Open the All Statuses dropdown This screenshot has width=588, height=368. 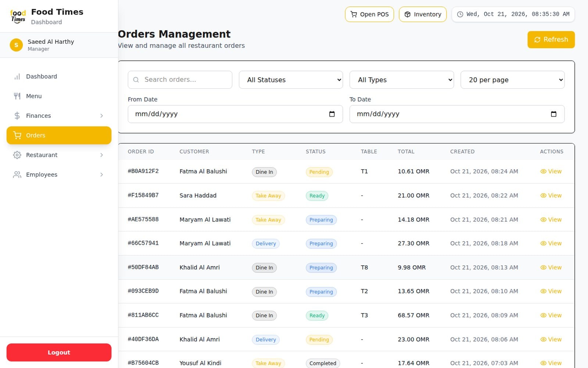coord(291,80)
